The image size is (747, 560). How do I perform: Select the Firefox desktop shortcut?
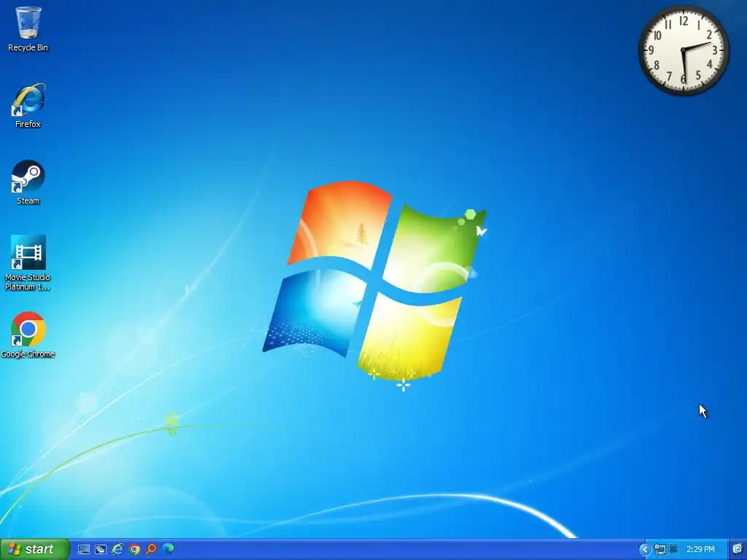(28, 106)
